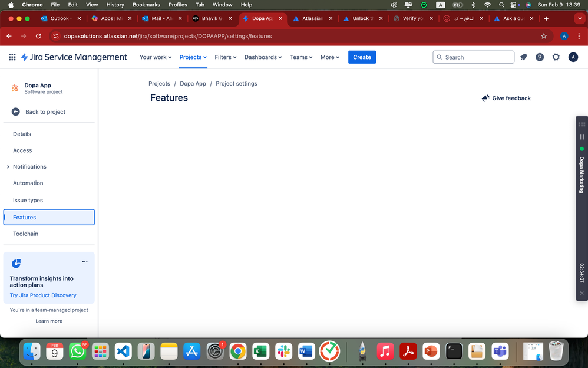The width and height of the screenshot is (588, 368).
Task: Open the Atlassian app switcher grid
Action: coord(11,57)
